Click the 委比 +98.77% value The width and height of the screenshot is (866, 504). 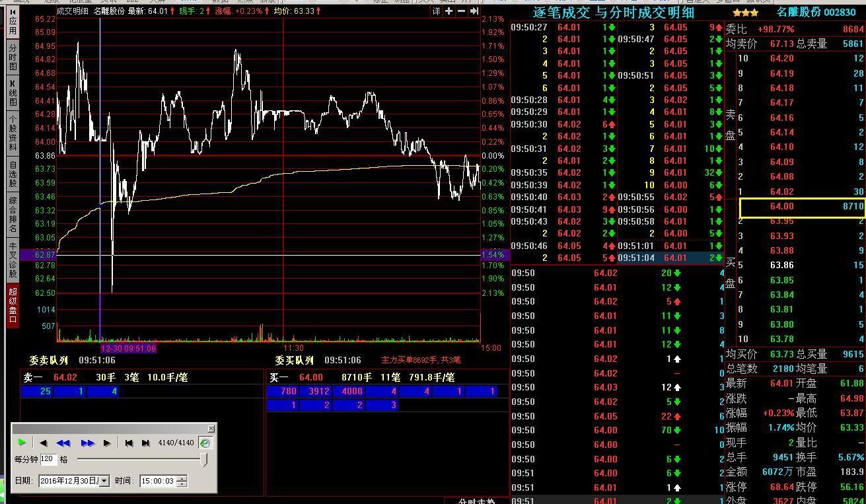[776, 29]
